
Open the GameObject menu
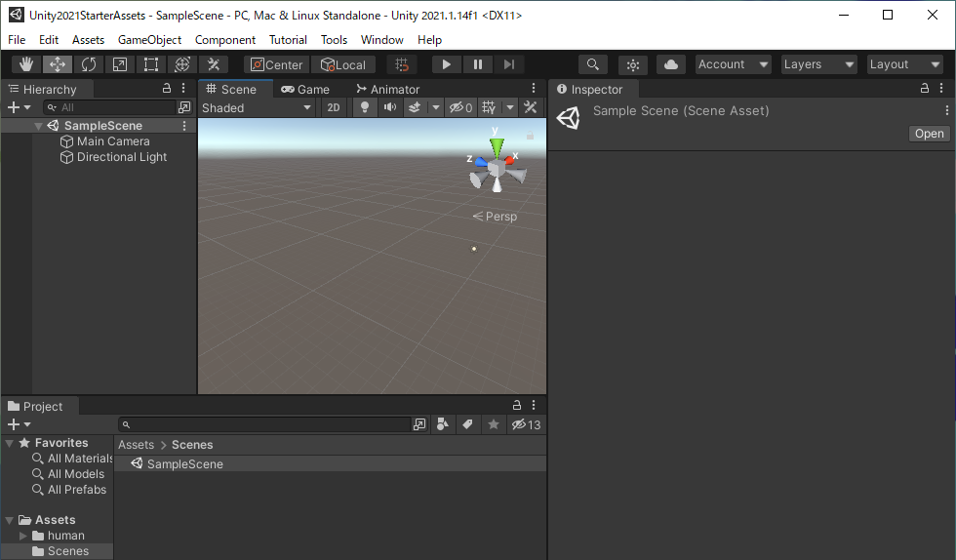tap(149, 40)
